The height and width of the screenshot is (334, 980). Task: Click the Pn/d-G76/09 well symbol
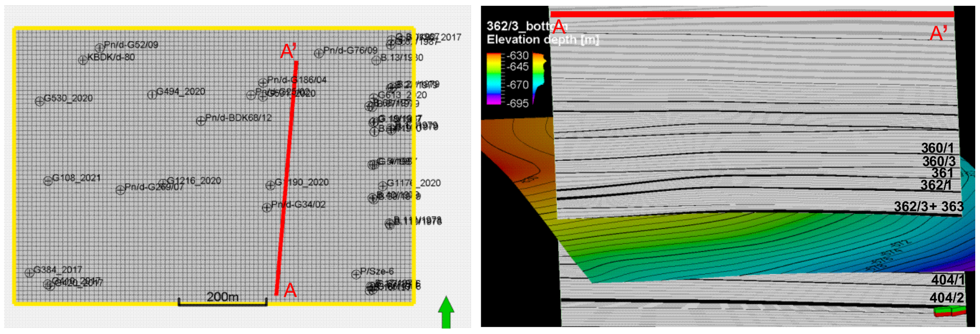(x=318, y=53)
